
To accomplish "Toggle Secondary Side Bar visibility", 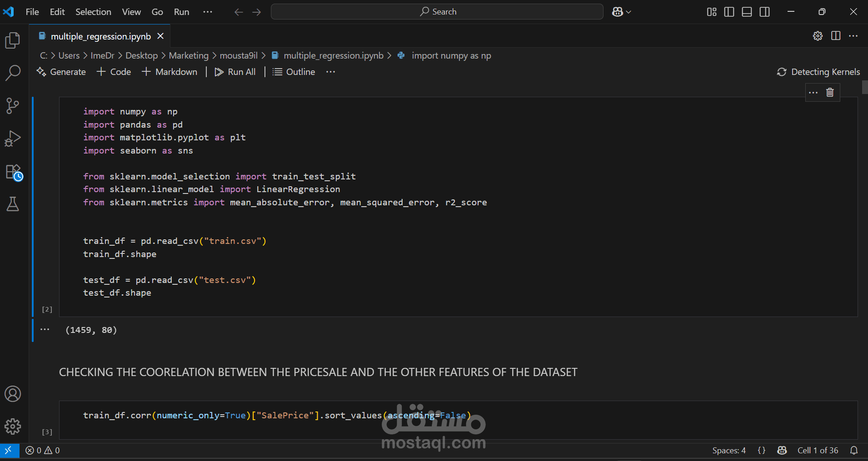I will pos(765,12).
